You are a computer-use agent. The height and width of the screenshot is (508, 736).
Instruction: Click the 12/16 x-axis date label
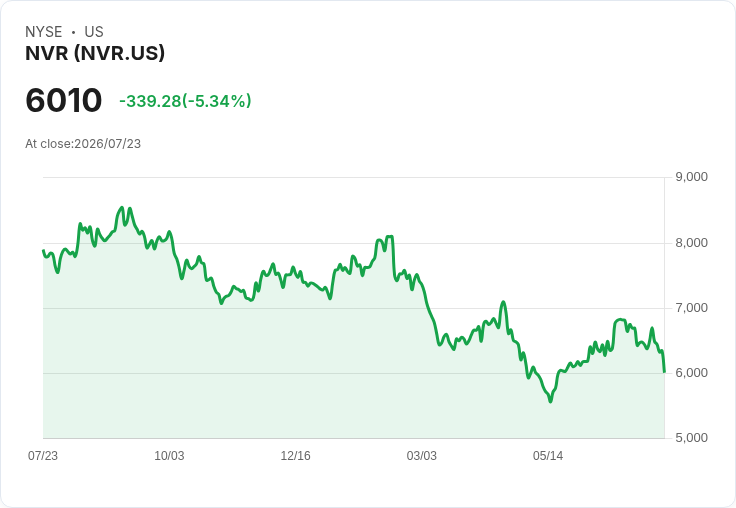click(295, 456)
